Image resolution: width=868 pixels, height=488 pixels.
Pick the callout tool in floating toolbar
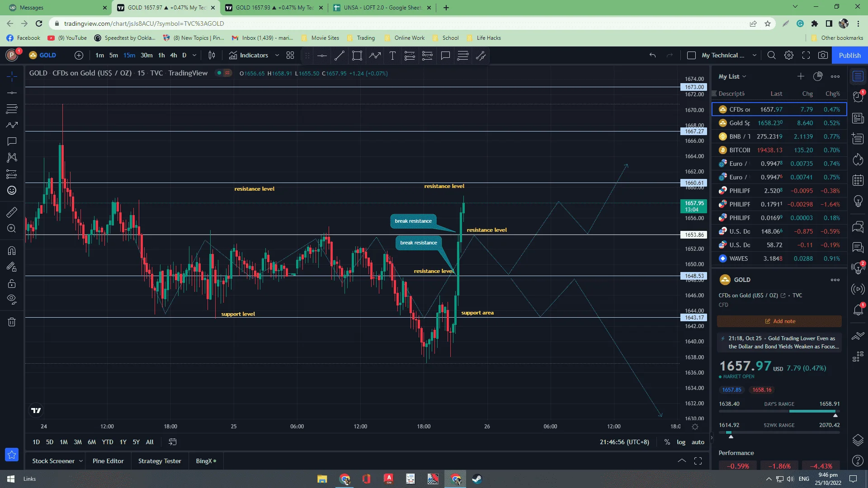[445, 56]
